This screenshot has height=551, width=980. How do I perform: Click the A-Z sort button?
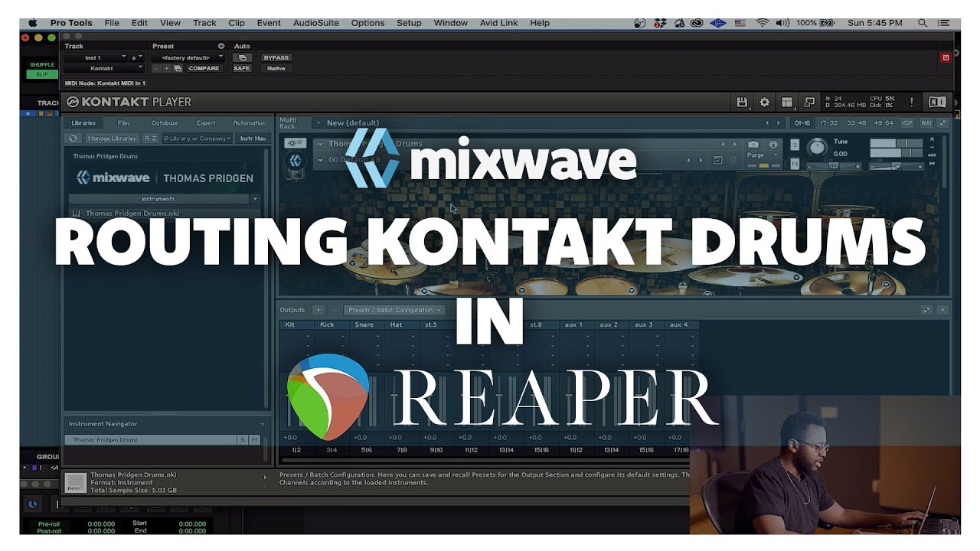151,139
